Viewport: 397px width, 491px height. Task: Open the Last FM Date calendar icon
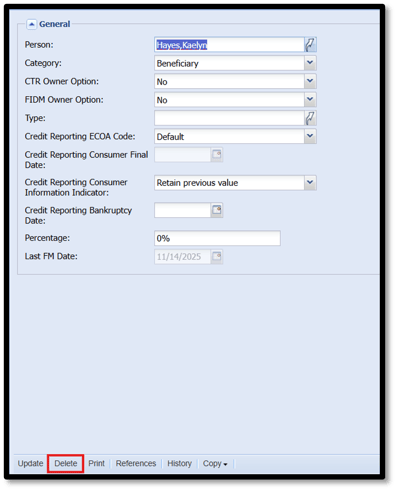tap(217, 257)
